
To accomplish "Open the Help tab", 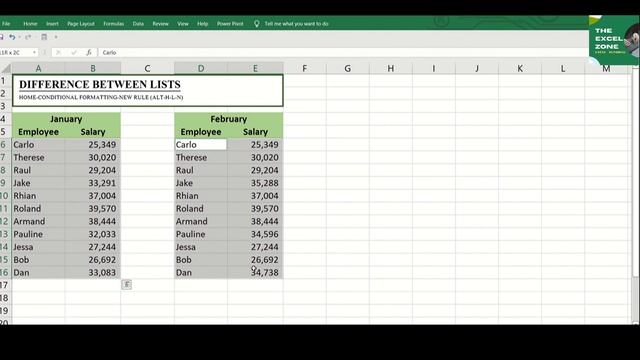I will point(202,24).
